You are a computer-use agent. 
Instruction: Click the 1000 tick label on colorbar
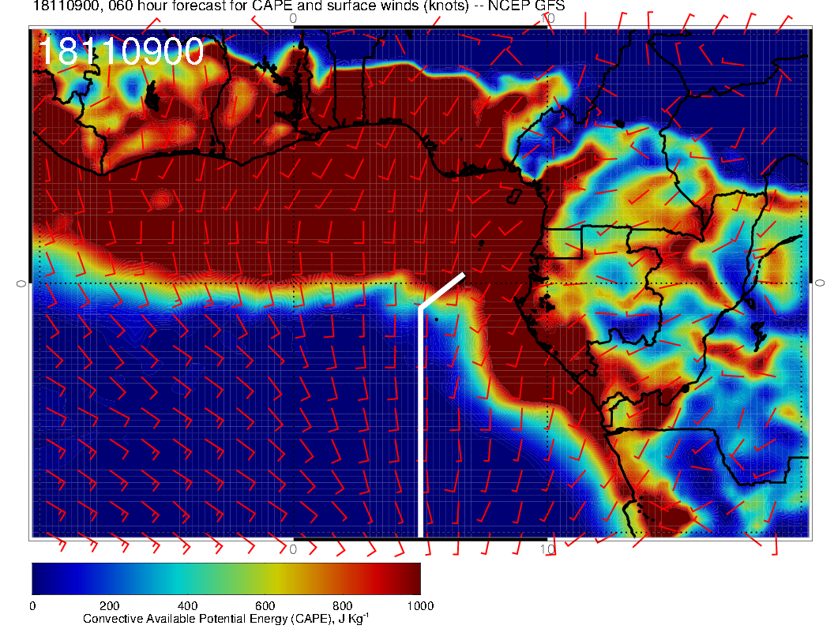point(419,606)
